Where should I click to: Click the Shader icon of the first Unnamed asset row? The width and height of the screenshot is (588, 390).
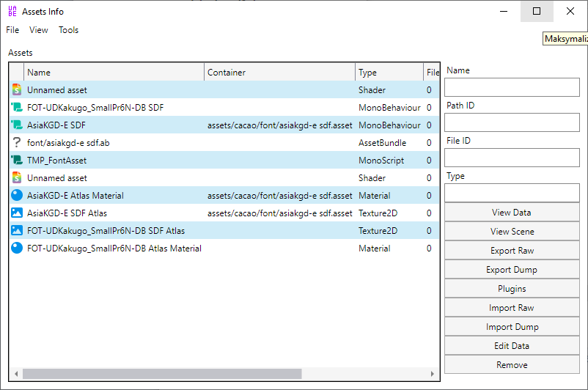[x=17, y=89]
